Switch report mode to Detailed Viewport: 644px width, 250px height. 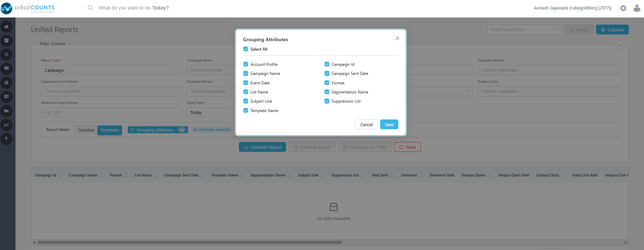tap(86, 130)
